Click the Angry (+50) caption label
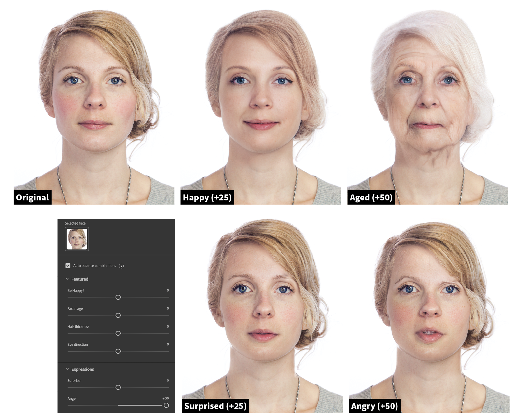 coord(374,406)
